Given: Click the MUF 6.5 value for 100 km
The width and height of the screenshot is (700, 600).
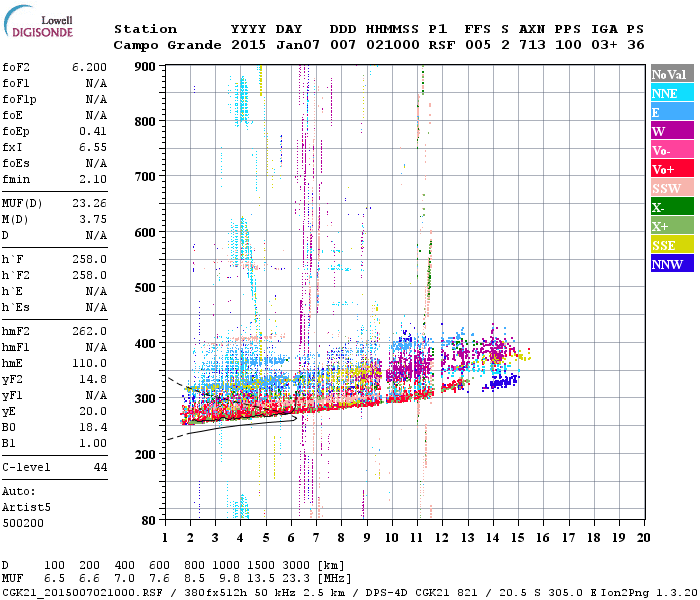Looking at the screenshot, I should point(54,578).
